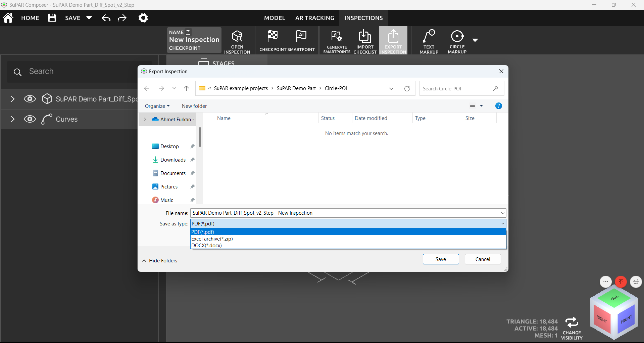Open the File name history dropdown

[x=503, y=213]
